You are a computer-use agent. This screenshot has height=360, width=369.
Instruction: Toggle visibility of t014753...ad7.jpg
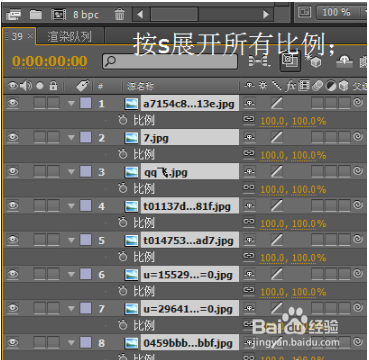point(13,240)
